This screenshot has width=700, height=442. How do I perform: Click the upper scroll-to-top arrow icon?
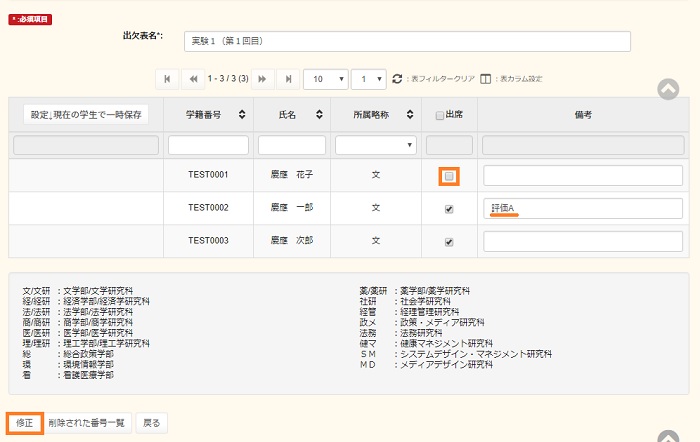tap(668, 88)
